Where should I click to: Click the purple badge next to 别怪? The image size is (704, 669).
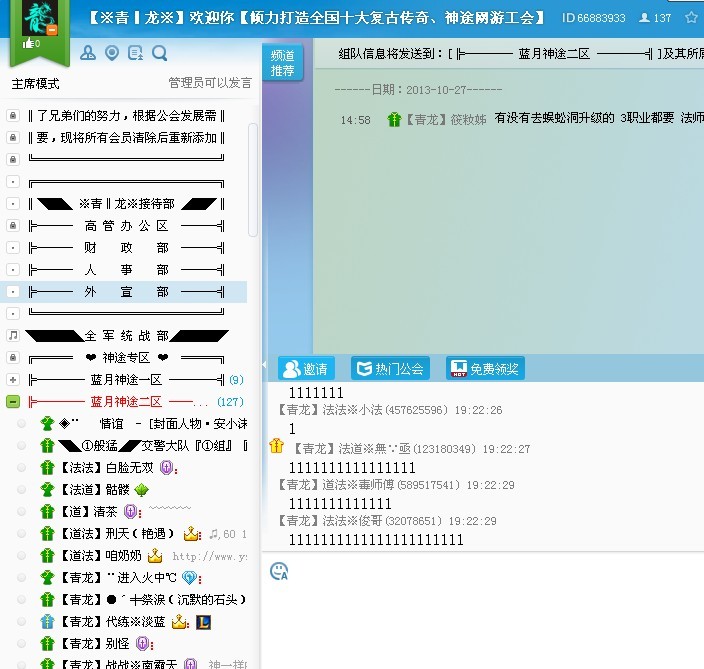pyautogui.click(x=142, y=644)
